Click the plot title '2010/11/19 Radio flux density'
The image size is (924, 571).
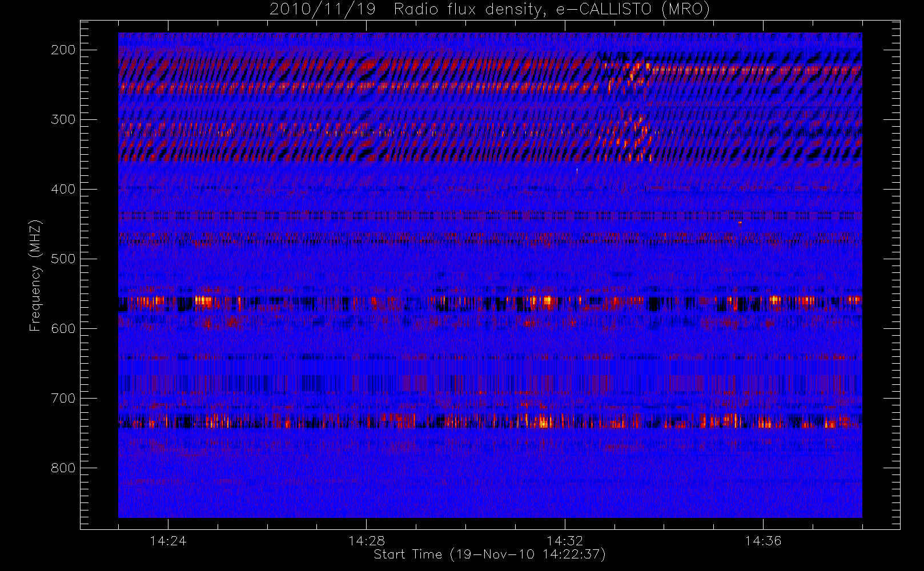coord(489,10)
